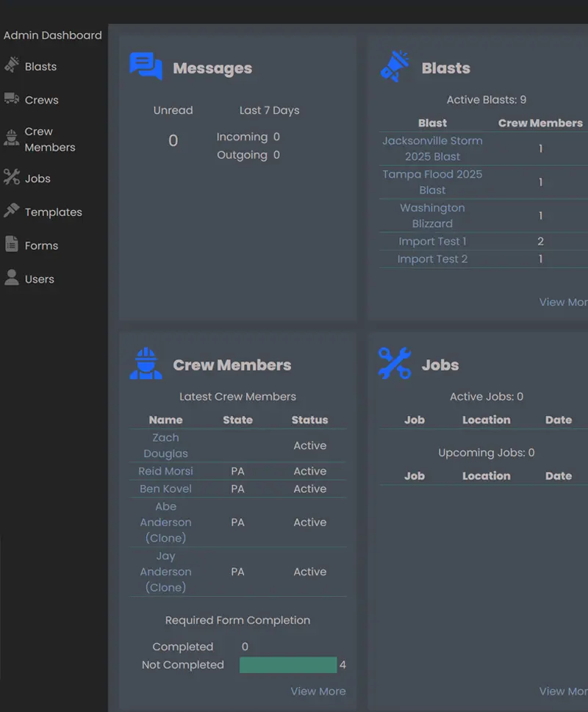
Task: Click the Blast column header
Action: [432, 123]
